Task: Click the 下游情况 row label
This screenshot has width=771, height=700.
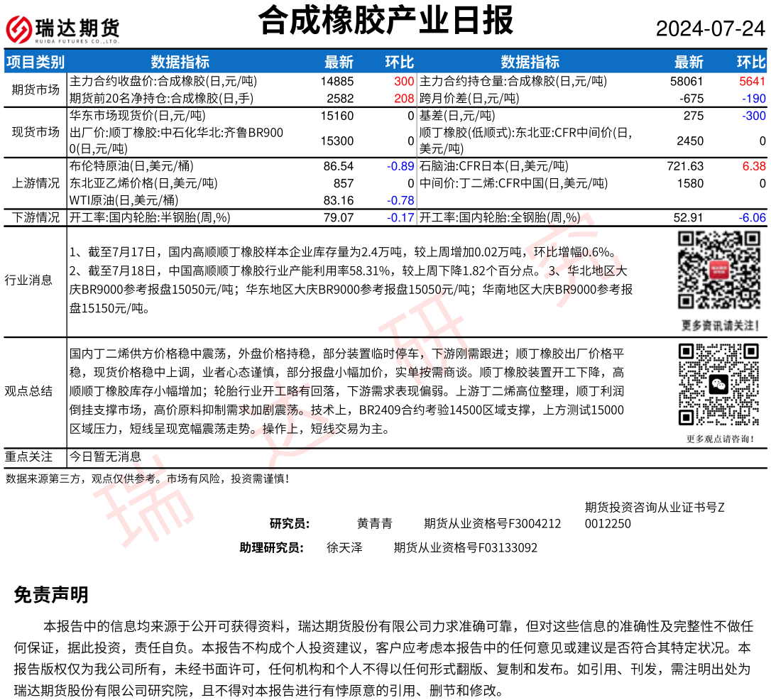Action: click(x=35, y=217)
